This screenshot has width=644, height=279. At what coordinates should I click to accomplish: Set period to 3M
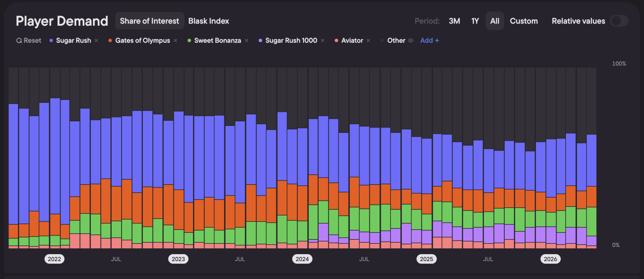click(454, 21)
